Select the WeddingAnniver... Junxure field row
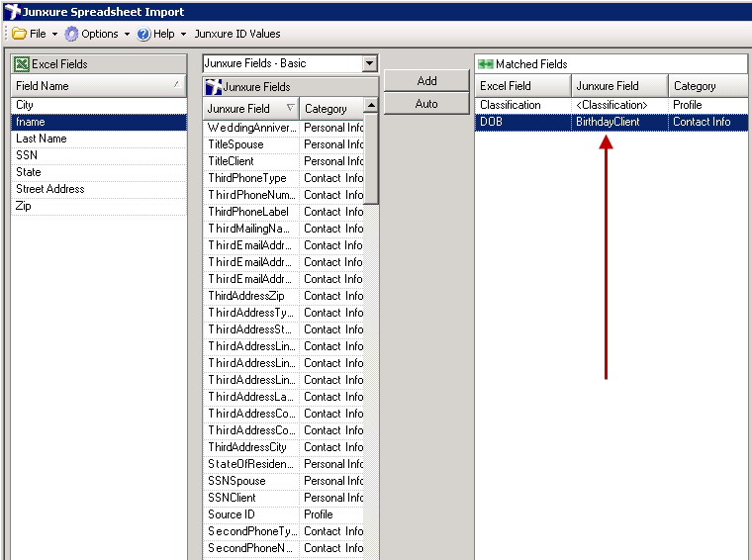The image size is (752, 560). click(x=283, y=128)
